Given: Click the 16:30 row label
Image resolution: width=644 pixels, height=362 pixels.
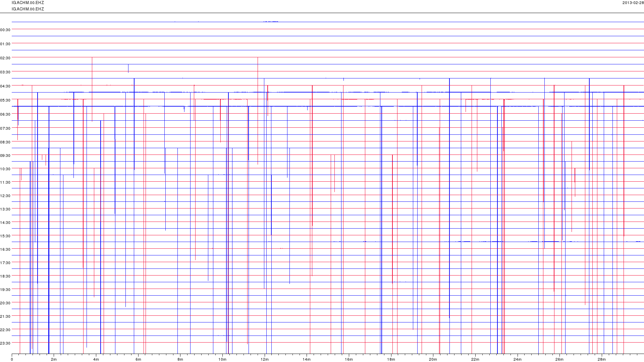Looking at the screenshot, I should tap(5, 249).
